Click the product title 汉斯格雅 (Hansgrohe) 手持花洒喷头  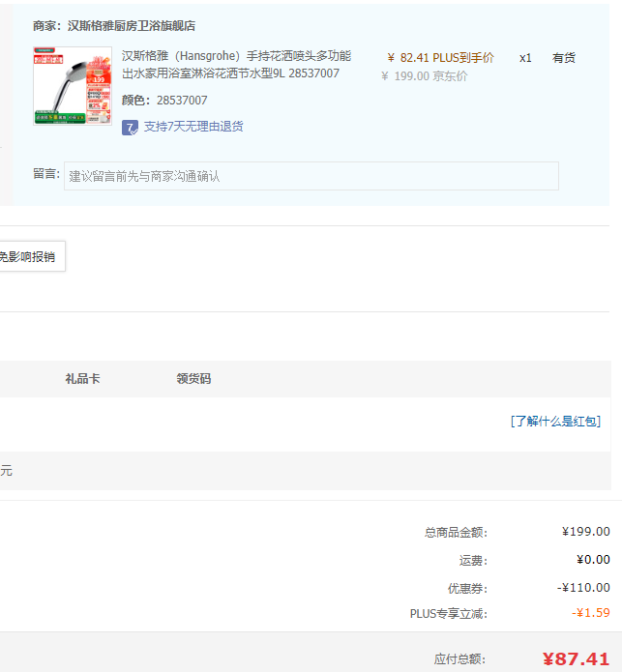[x=236, y=65]
